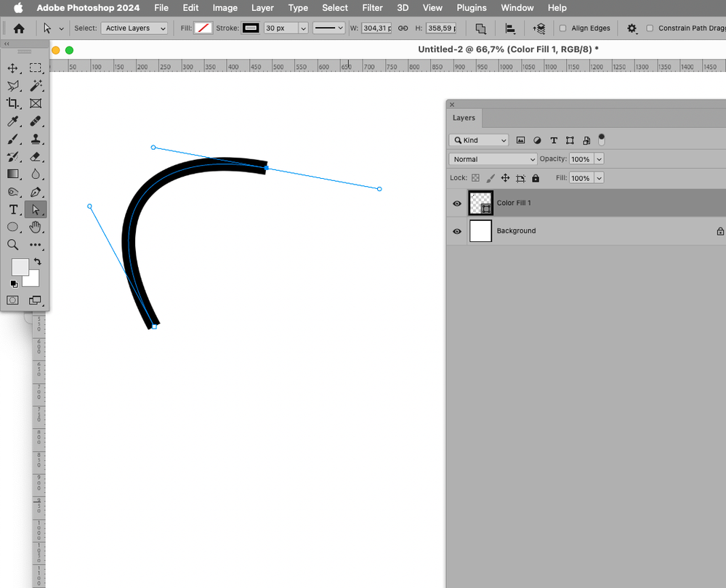The width and height of the screenshot is (726, 588).
Task: Open the Filter menu
Action: point(372,8)
